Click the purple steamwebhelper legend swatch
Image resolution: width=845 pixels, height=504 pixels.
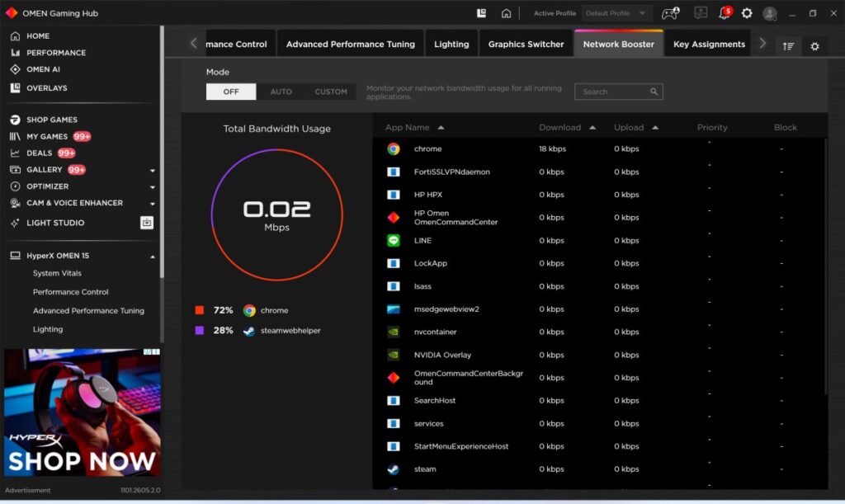pyautogui.click(x=200, y=331)
